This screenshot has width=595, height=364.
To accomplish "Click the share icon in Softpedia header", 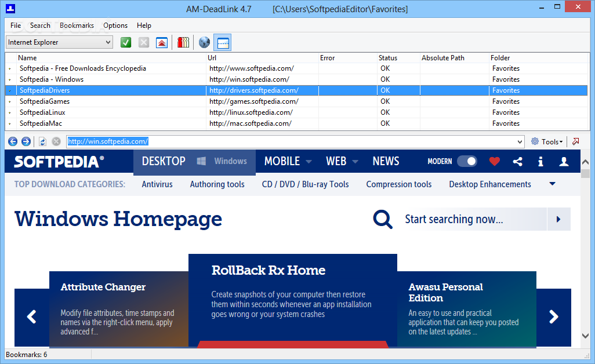I will click(518, 162).
